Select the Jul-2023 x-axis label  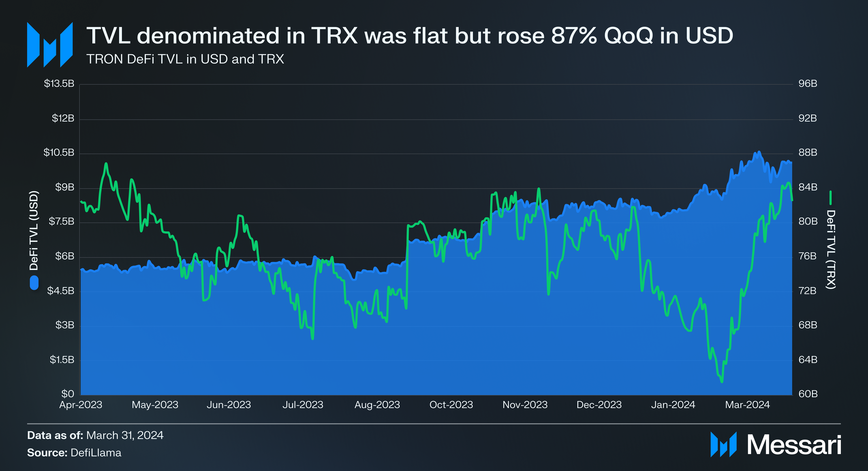coord(303,405)
